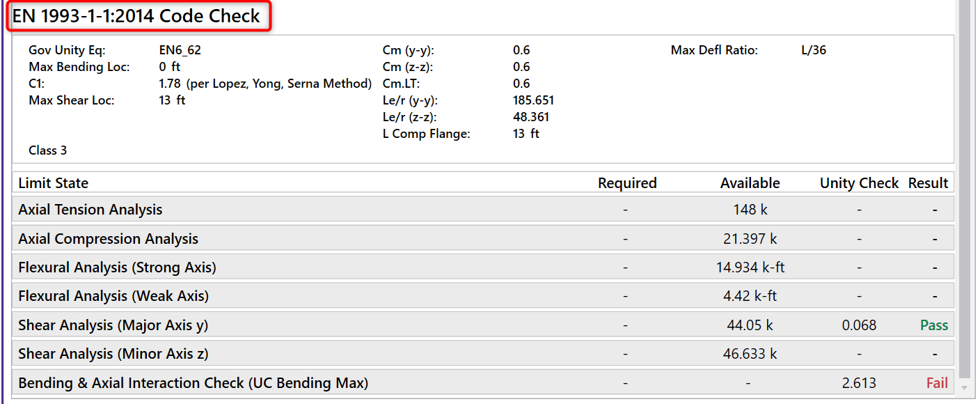Open Flexural Analysis (Weak Axis) details

click(x=113, y=296)
